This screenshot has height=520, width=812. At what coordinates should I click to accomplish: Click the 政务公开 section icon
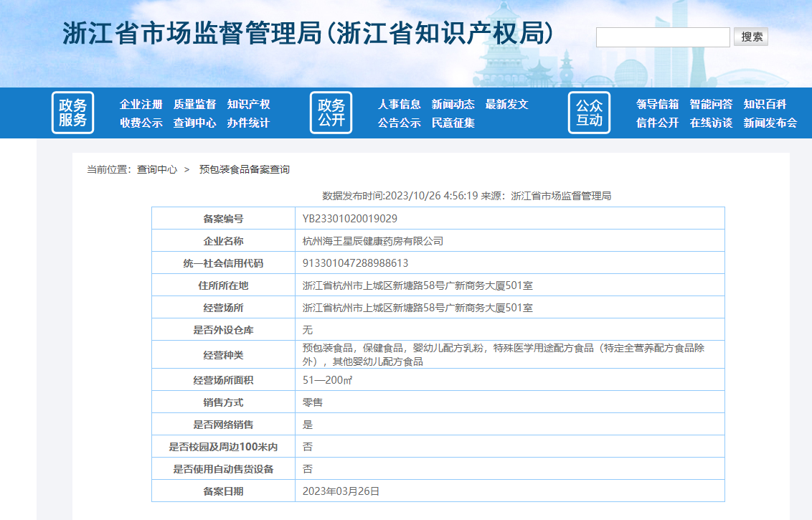point(331,113)
